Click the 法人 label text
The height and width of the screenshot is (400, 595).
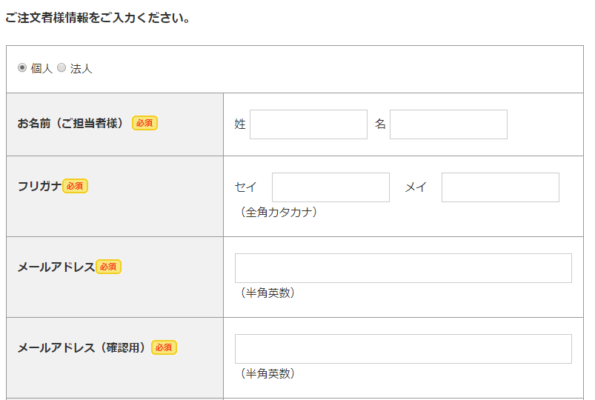(x=81, y=69)
